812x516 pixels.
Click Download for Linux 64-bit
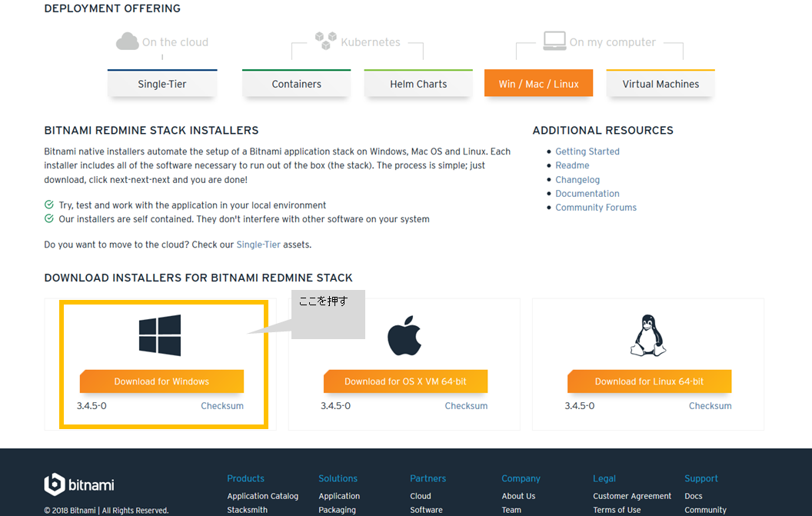(649, 381)
